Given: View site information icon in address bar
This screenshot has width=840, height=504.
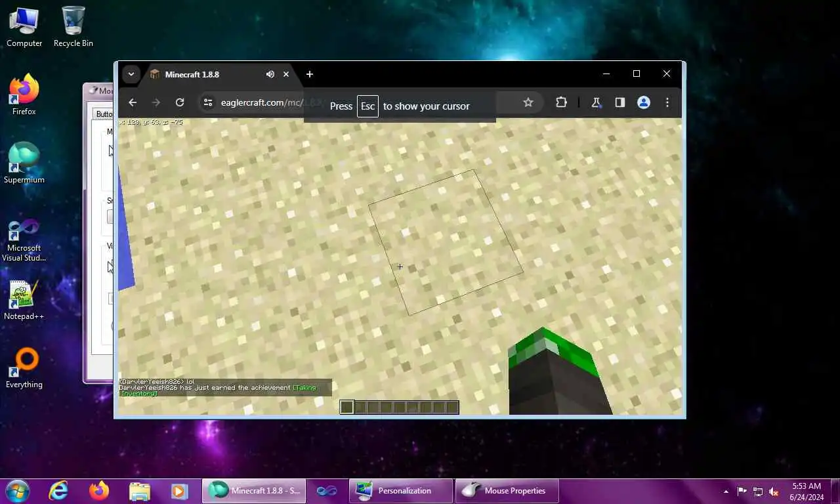Looking at the screenshot, I should pyautogui.click(x=208, y=102).
